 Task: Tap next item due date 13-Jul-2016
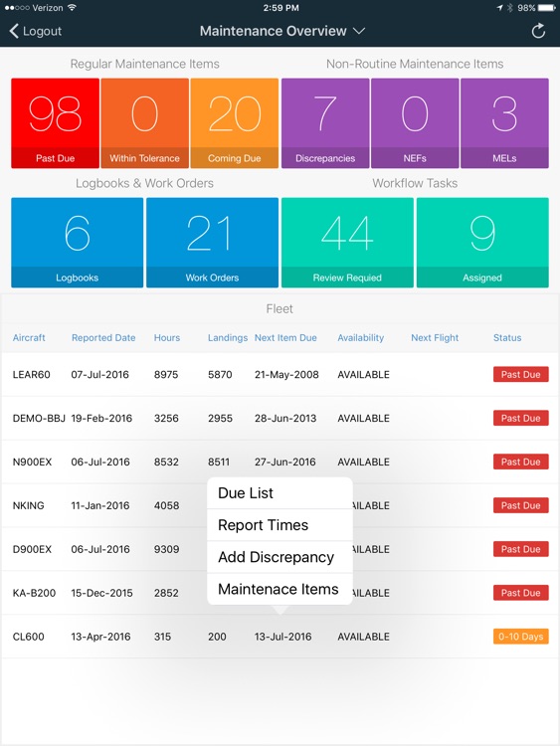coord(283,637)
